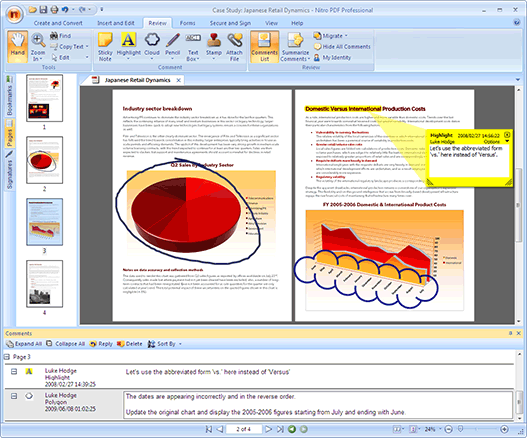Select the Highlight tool
The height and width of the screenshot is (438, 527).
(x=128, y=47)
